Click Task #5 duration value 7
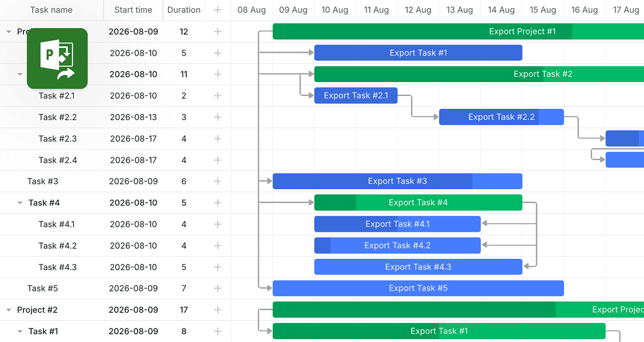The width and height of the screenshot is (644, 342). click(x=184, y=289)
